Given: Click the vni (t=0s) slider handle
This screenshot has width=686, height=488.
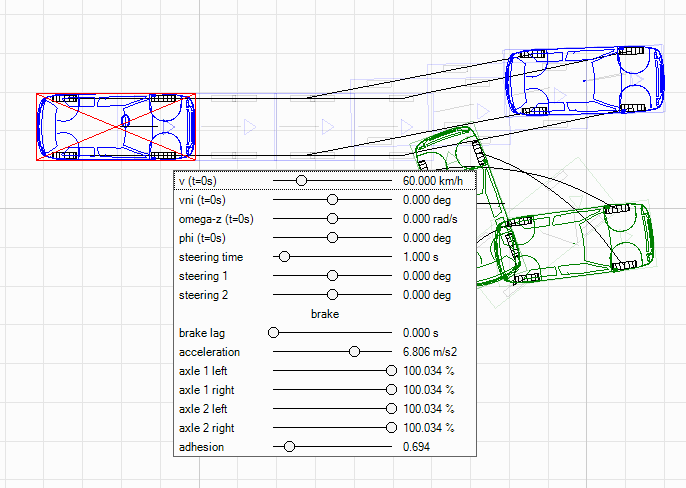Looking at the screenshot, I should coord(333,200).
